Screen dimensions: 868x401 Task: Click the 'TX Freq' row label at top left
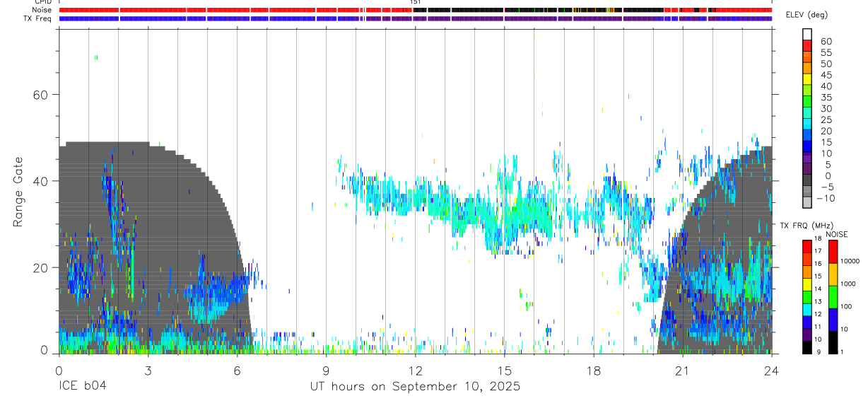38,18
